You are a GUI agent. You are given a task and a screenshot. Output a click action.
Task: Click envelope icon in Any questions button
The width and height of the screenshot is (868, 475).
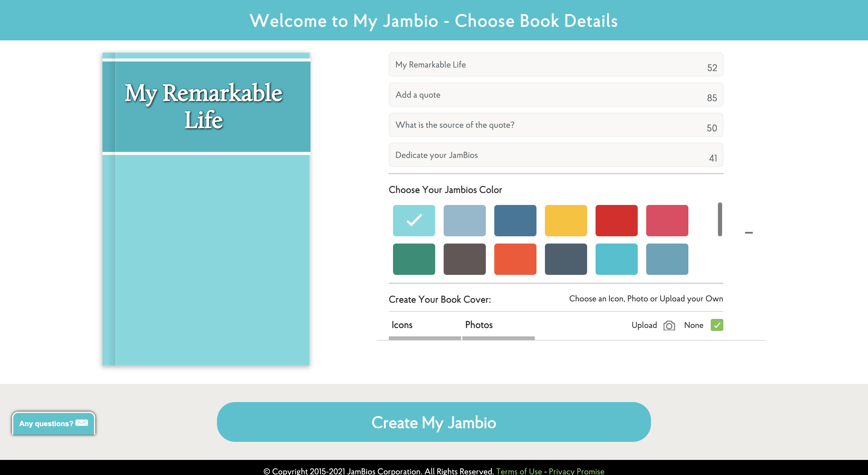pyautogui.click(x=82, y=423)
